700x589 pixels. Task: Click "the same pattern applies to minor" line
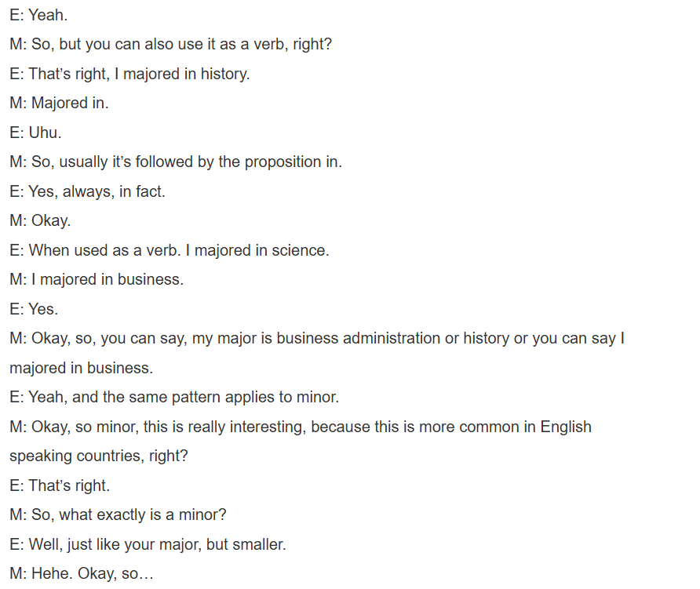(x=174, y=398)
